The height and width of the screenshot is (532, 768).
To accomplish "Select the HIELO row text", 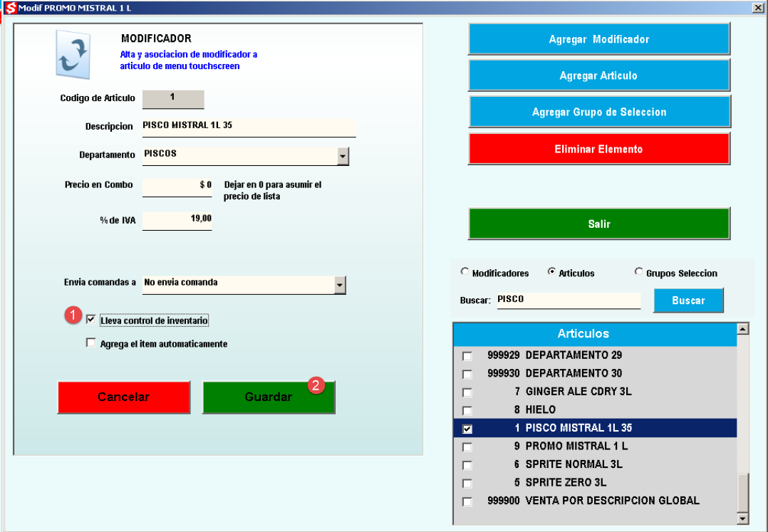I will coord(541,410).
